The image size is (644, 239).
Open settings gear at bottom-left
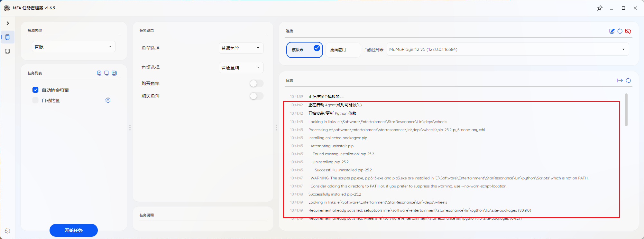point(8,231)
